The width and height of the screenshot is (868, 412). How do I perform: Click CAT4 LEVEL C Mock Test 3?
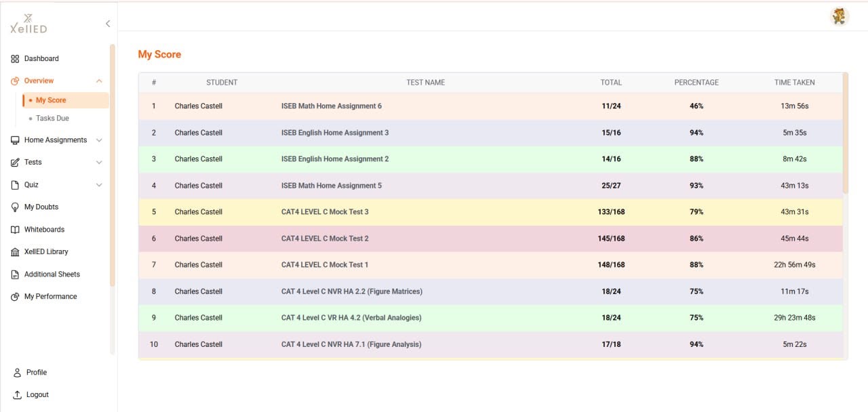point(325,212)
